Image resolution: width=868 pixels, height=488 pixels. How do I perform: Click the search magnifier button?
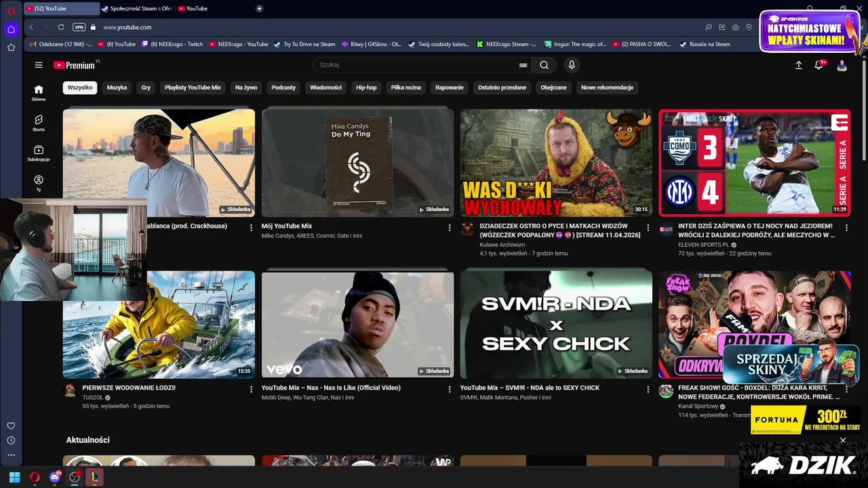pyautogui.click(x=544, y=65)
